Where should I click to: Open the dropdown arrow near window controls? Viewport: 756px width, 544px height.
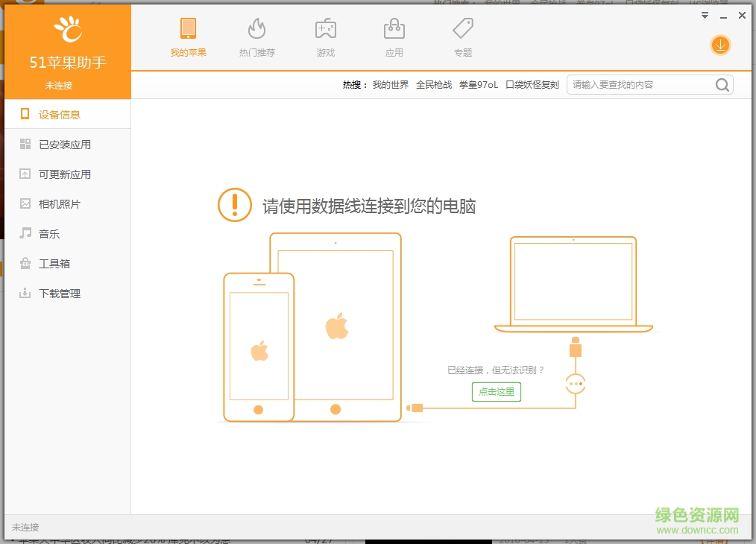(704, 15)
